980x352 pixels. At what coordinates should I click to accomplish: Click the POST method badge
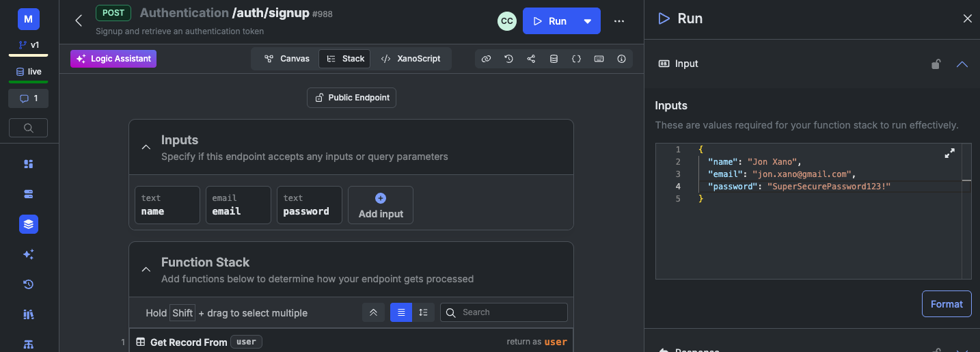coord(113,13)
